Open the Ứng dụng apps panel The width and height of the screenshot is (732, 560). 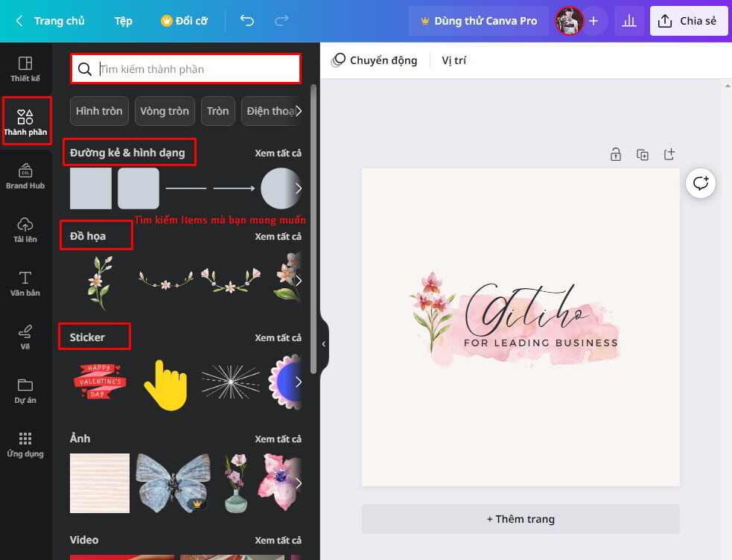[x=25, y=445]
